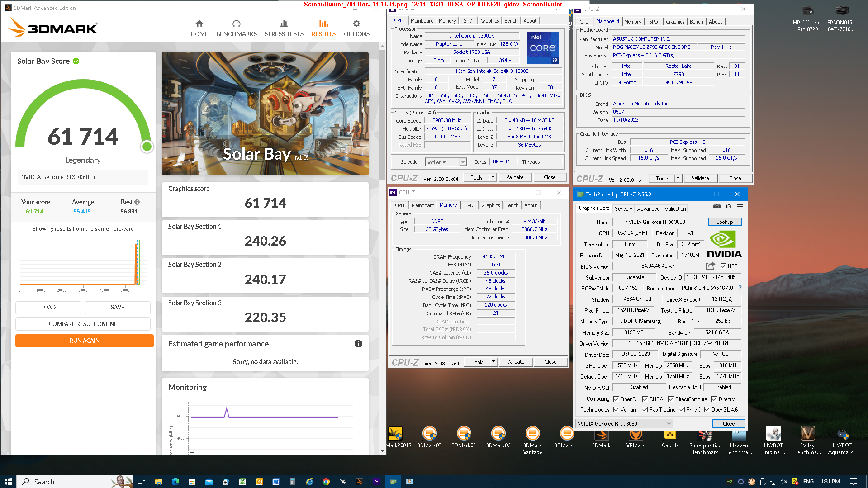The height and width of the screenshot is (488, 868).
Task: Expand Tools dropdown arrow in CPU-Z Mainboard window
Action: [x=678, y=178]
